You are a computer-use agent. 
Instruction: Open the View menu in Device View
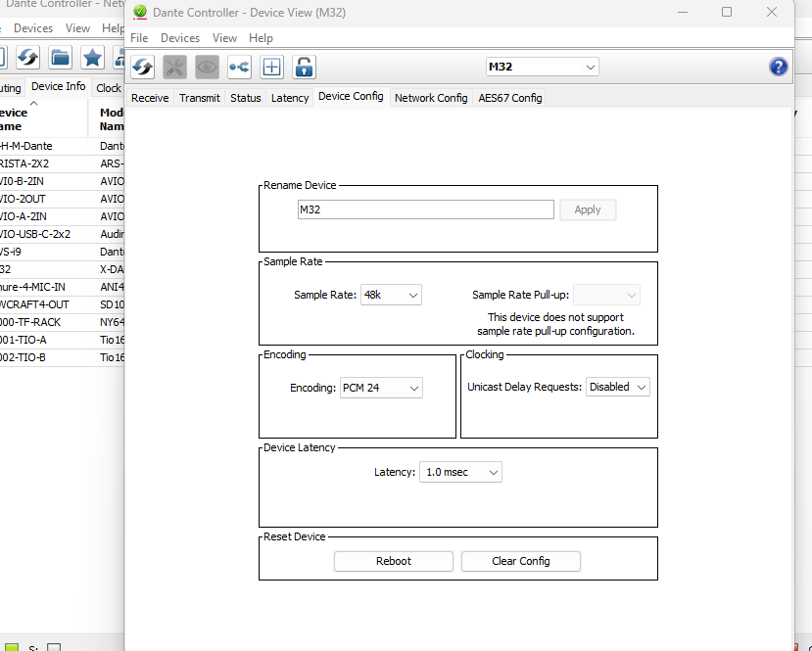(x=224, y=38)
